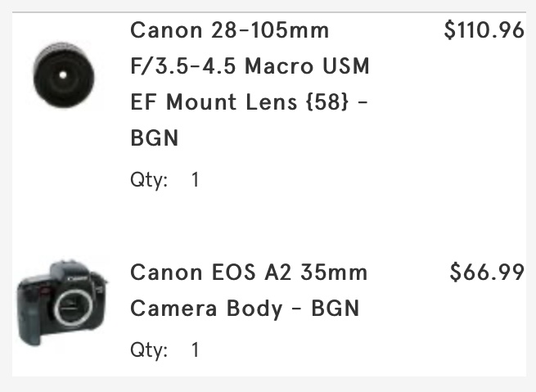The height and width of the screenshot is (392, 536).
Task: Click the Canon 28-105mm lens thumbnail
Action: point(64,75)
